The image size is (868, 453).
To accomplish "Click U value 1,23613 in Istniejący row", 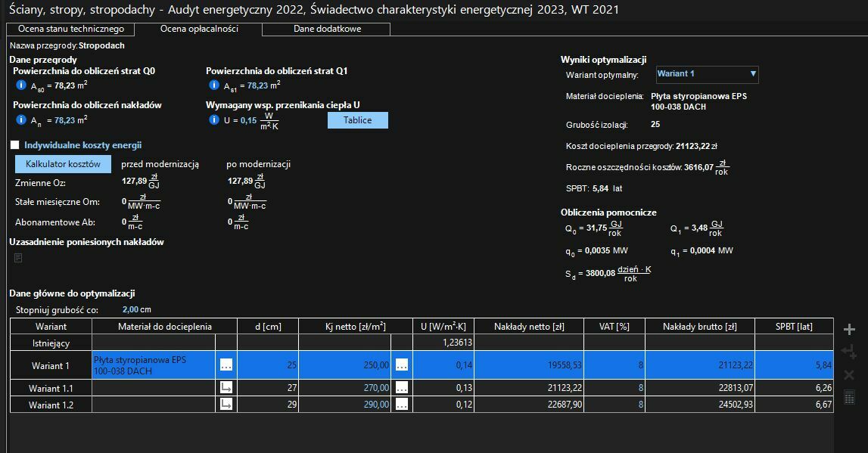I will pos(443,343).
